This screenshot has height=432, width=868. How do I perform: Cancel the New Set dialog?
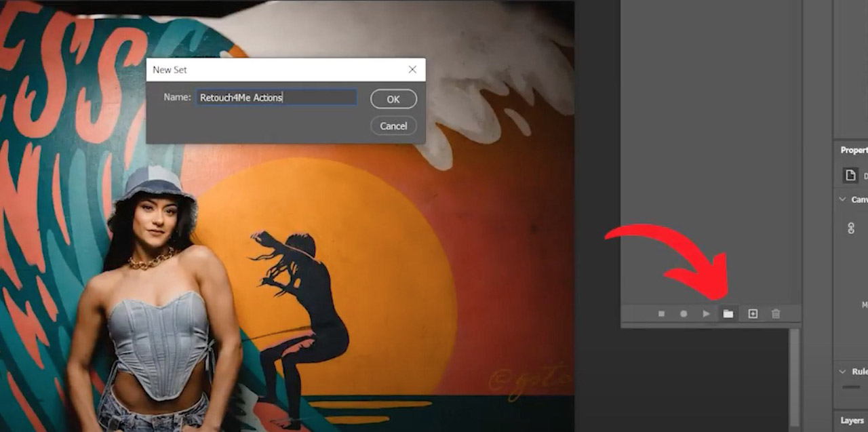pyautogui.click(x=393, y=125)
